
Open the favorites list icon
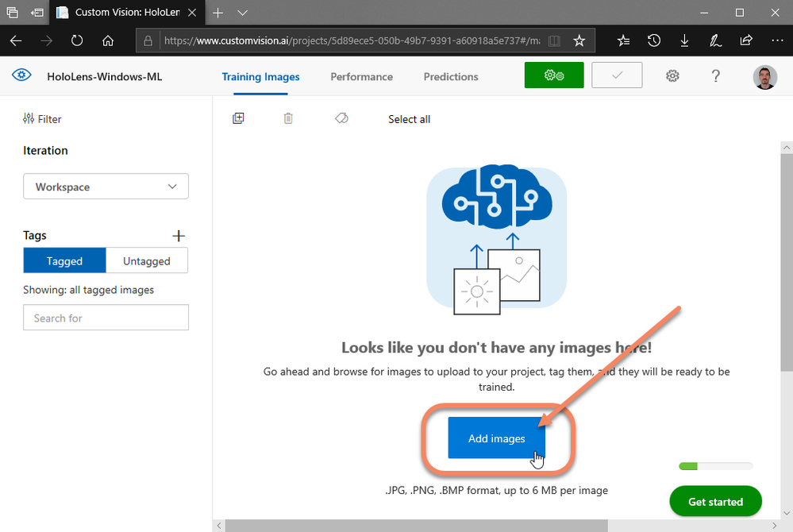pyautogui.click(x=624, y=40)
